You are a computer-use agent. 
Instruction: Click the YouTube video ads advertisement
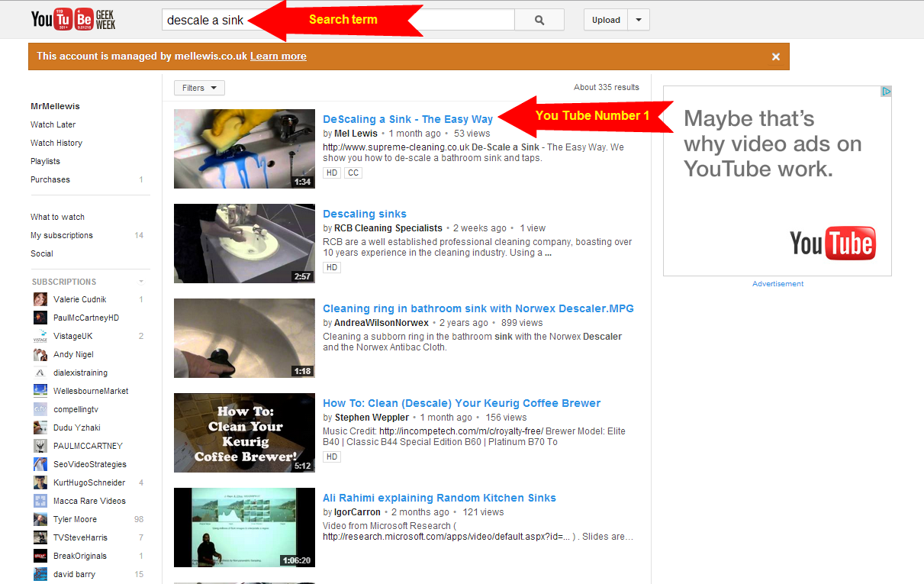pos(778,181)
